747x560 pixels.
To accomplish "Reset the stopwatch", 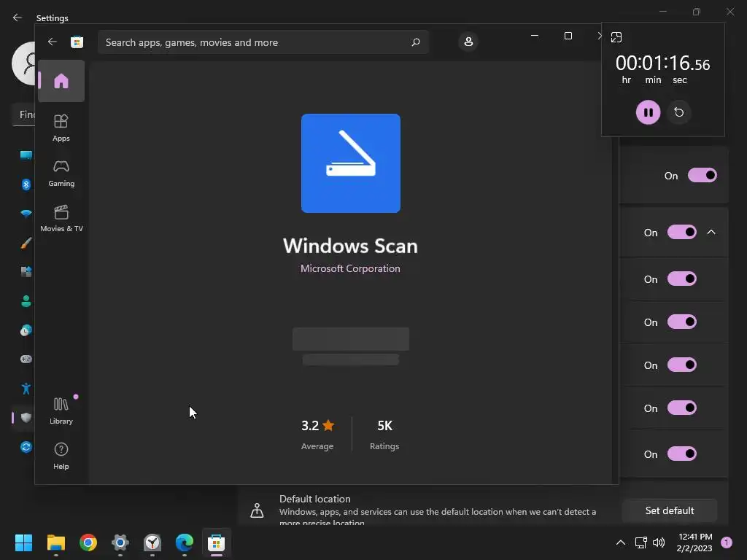I will click(x=679, y=112).
